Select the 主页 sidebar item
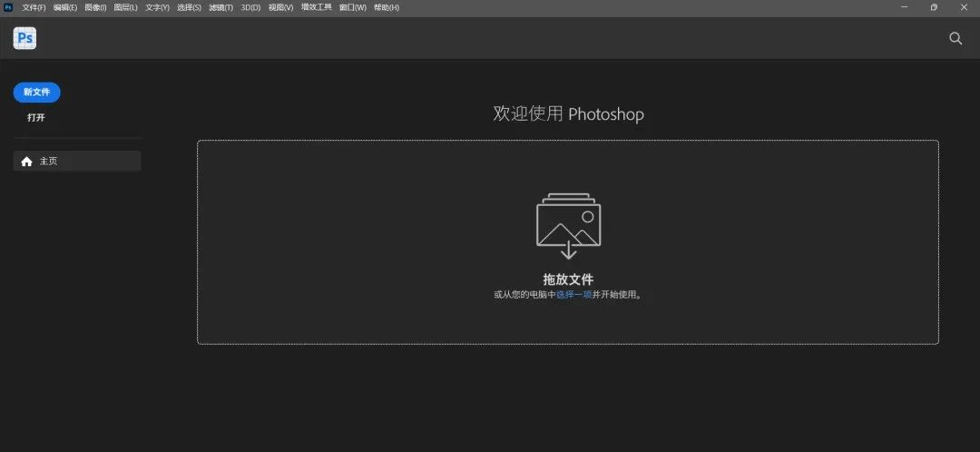Screen dimensions: 980x452 [x=77, y=162]
